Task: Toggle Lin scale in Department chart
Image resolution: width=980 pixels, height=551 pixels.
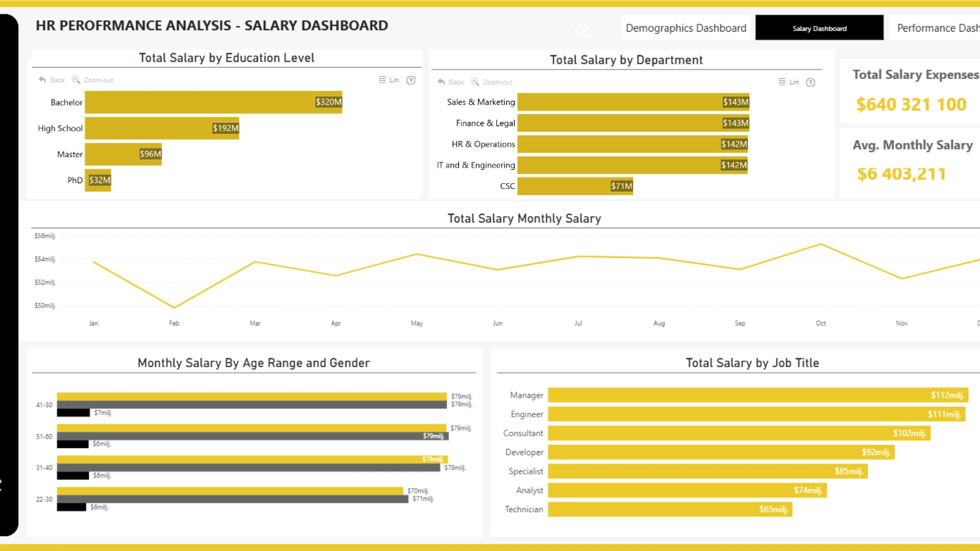Action: (x=789, y=82)
